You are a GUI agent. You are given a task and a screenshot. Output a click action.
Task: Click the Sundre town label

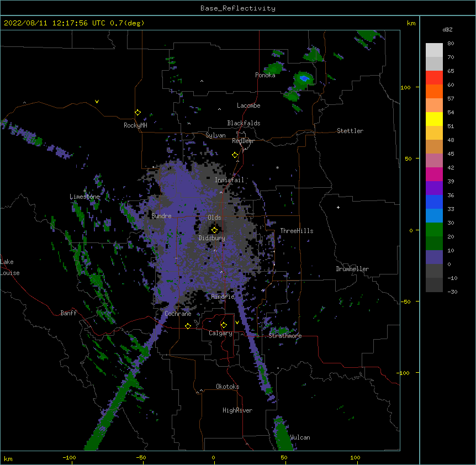pyautogui.click(x=161, y=216)
